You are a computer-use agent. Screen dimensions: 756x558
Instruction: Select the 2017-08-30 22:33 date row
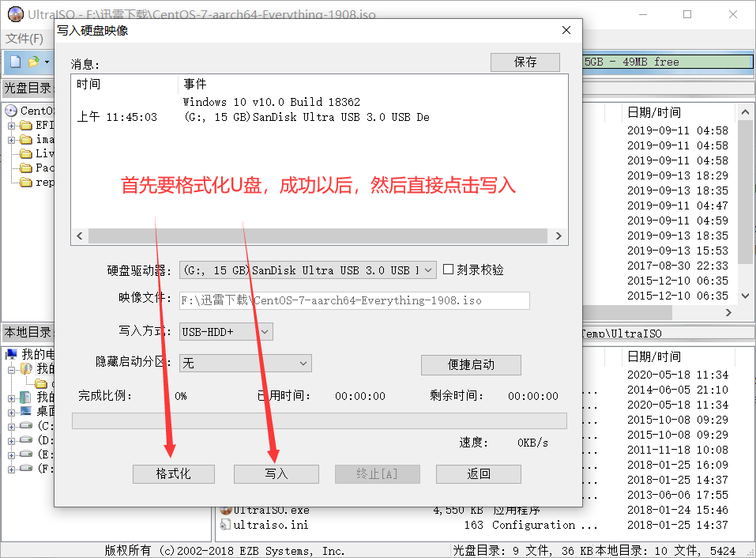678,266
